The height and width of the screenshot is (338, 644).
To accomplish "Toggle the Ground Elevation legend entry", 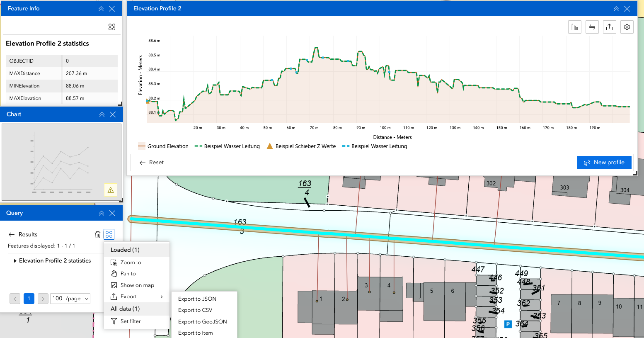I will click(163, 146).
